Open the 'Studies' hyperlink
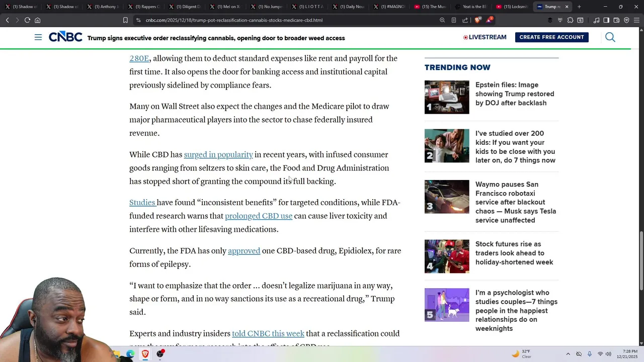The image size is (644, 362). click(142, 203)
